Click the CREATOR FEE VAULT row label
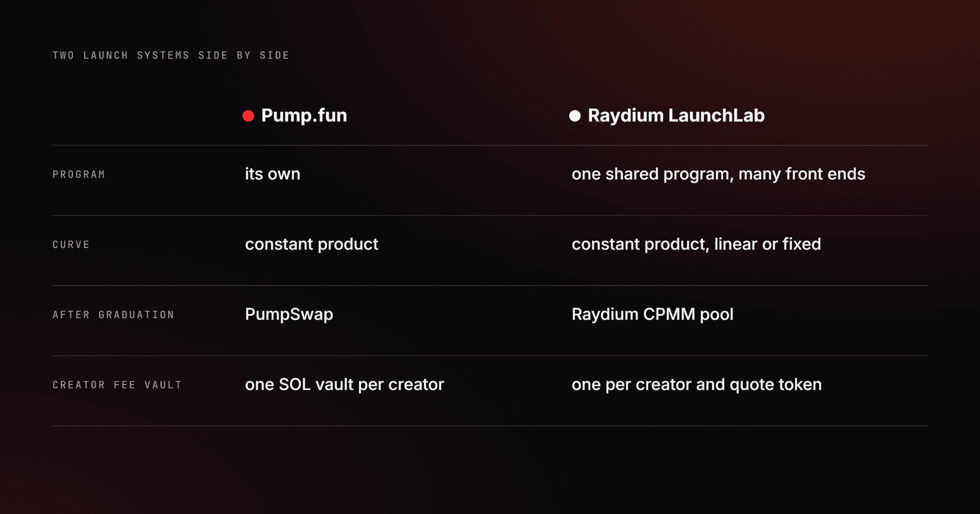 [x=117, y=385]
